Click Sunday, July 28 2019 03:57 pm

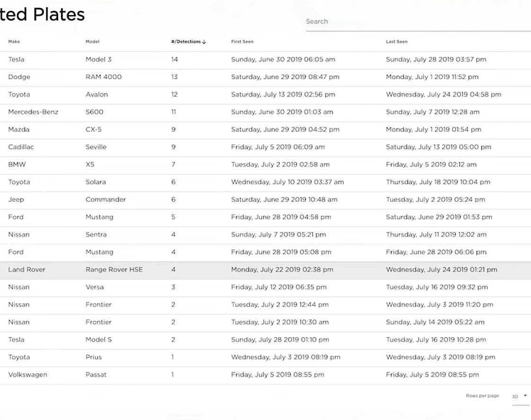pos(436,60)
